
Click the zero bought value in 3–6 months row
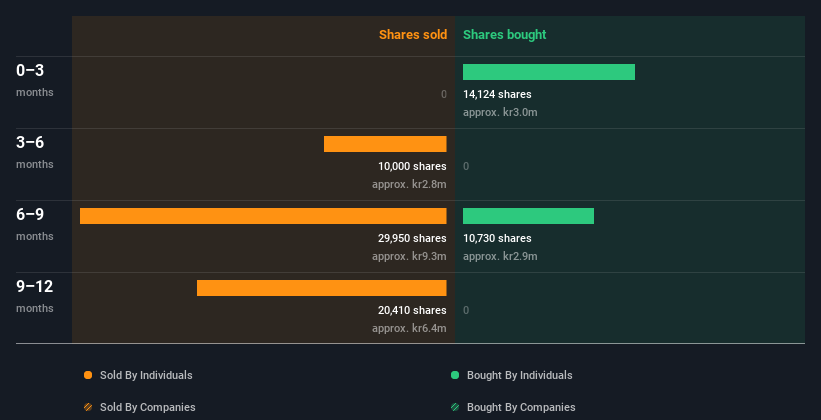point(466,167)
